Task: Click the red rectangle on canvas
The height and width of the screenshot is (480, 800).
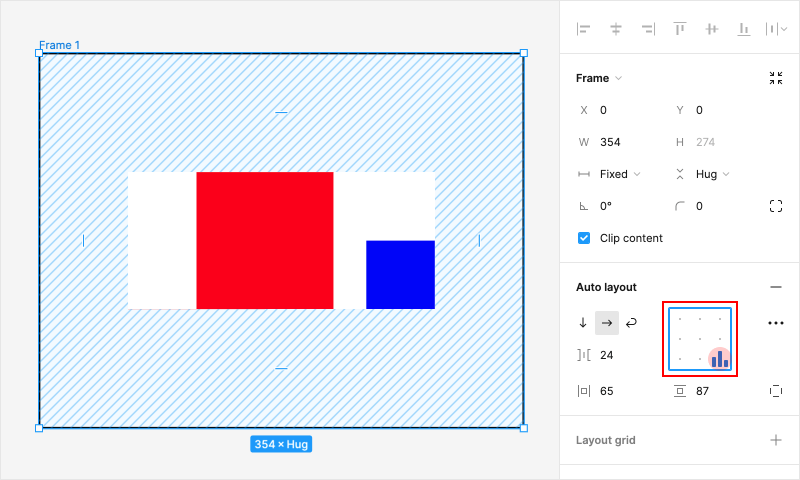Action: click(265, 240)
